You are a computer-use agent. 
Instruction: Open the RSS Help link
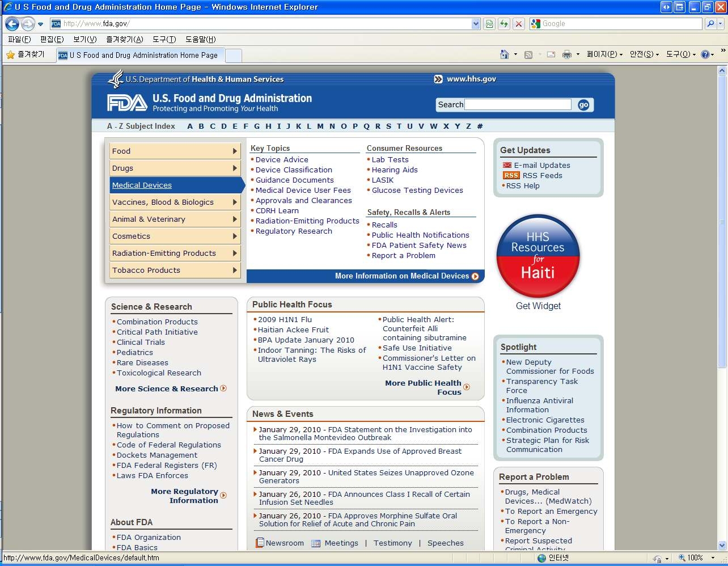[523, 186]
